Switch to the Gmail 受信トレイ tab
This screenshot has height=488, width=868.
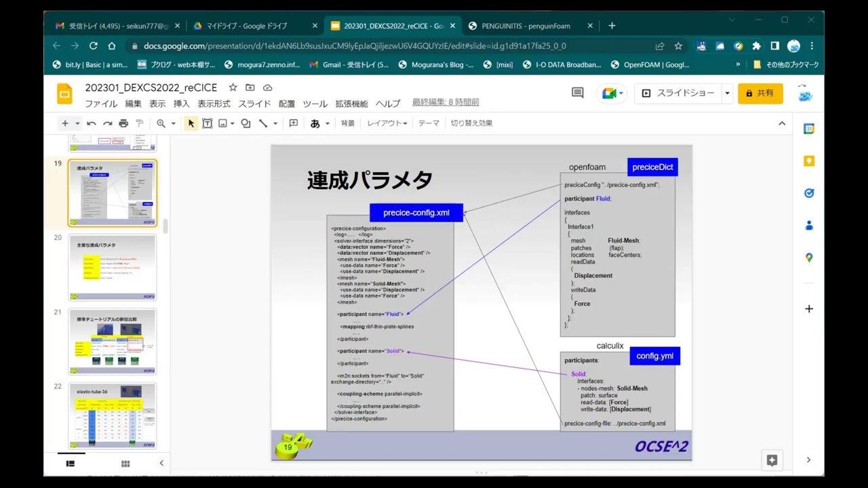[117, 26]
